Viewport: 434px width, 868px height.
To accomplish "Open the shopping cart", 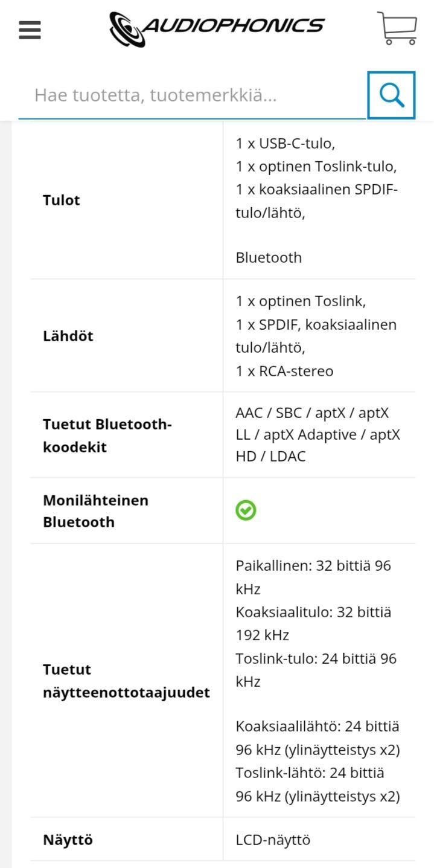I will click(x=397, y=28).
